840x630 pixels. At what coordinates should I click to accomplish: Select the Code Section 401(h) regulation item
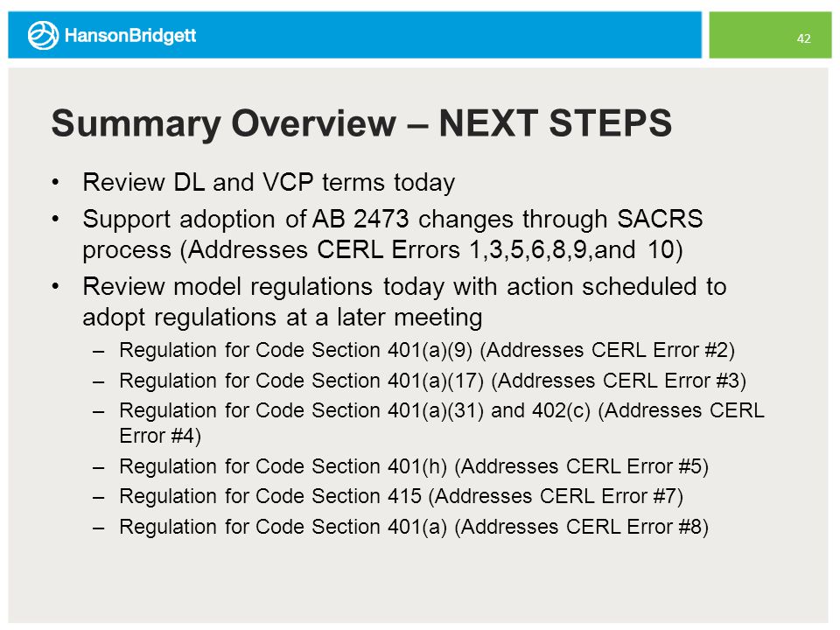point(414,466)
